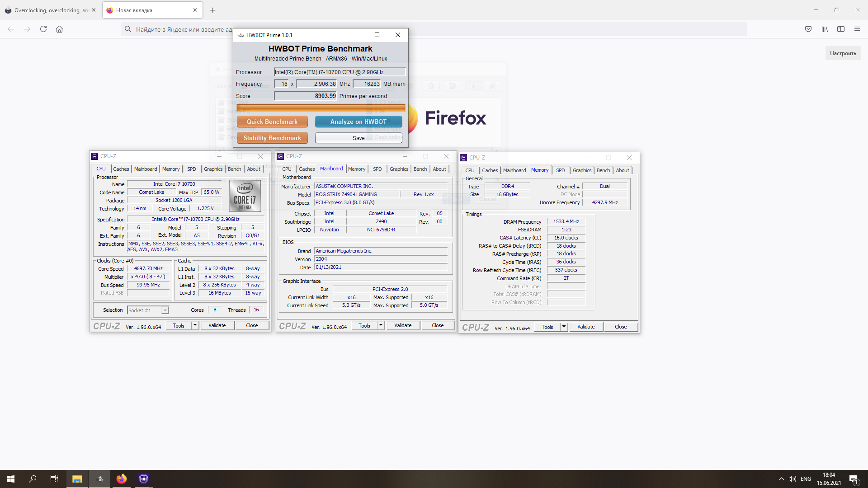Switch to Firefox taskbar icon
The height and width of the screenshot is (488, 868).
coord(122,479)
